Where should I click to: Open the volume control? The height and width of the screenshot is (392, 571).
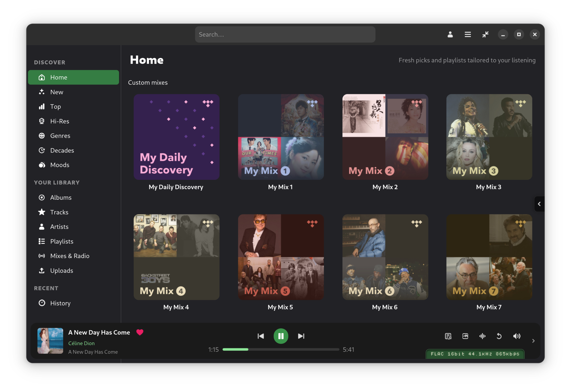pos(517,336)
